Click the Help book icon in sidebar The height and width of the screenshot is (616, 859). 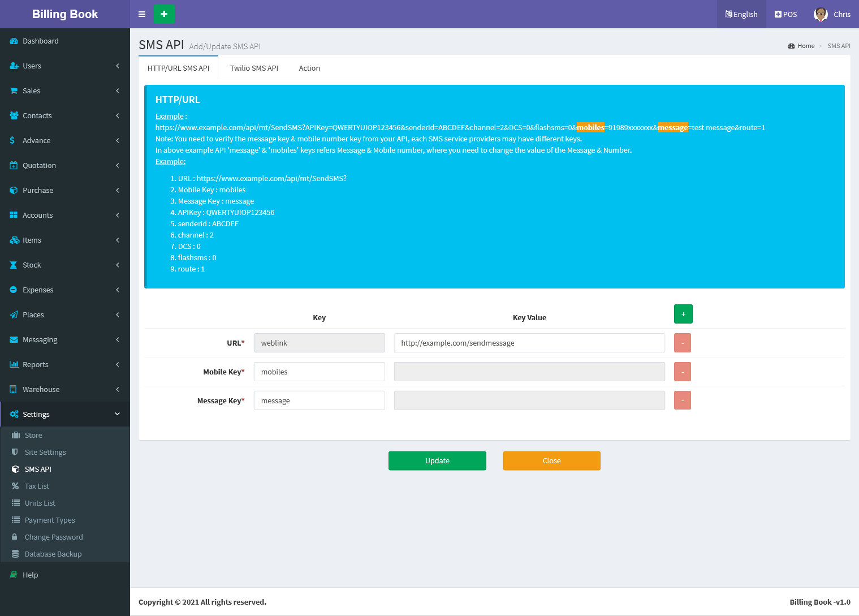(x=14, y=575)
